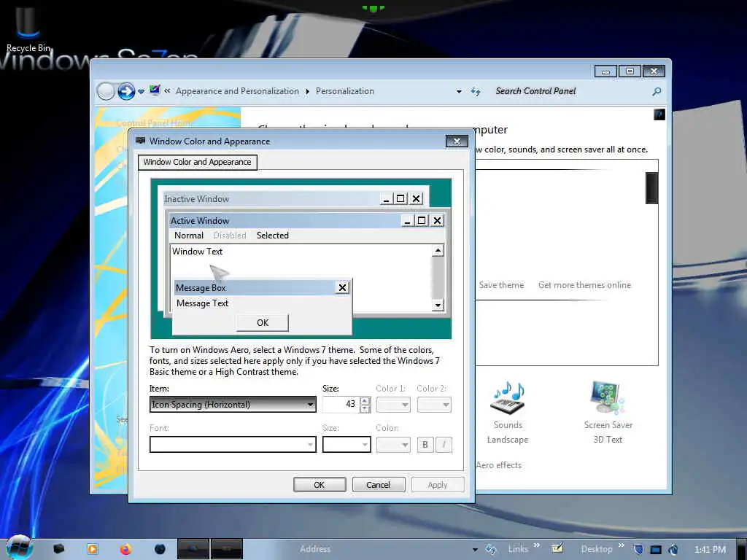The width and height of the screenshot is (747, 560).
Task: Cancel the Window Color dialog
Action: tap(379, 485)
